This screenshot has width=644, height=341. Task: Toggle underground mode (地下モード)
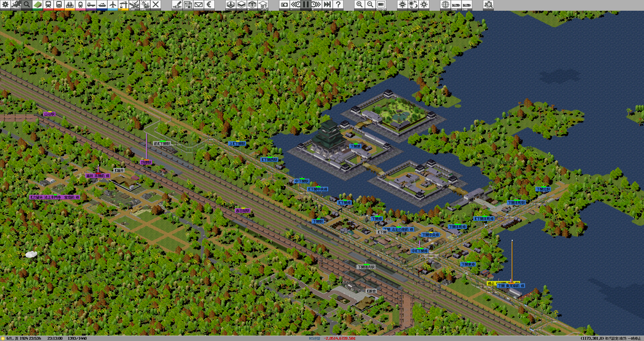(263, 5)
